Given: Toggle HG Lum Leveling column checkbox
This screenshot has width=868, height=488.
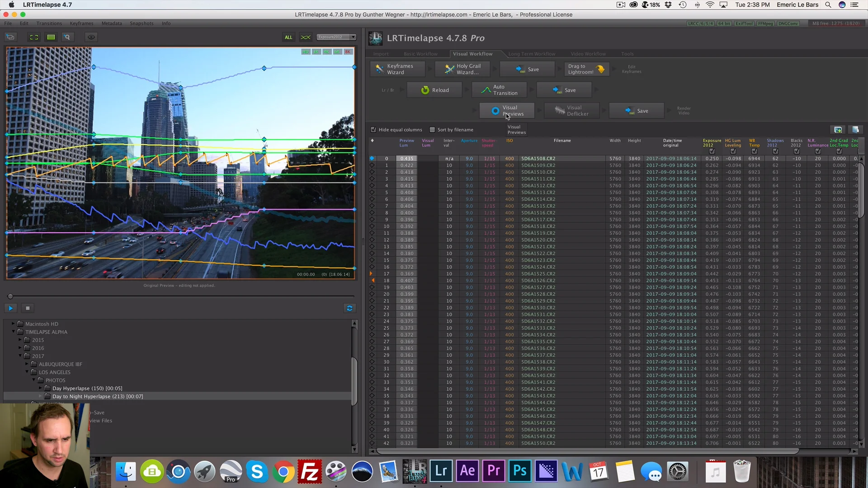Looking at the screenshot, I should (733, 151).
